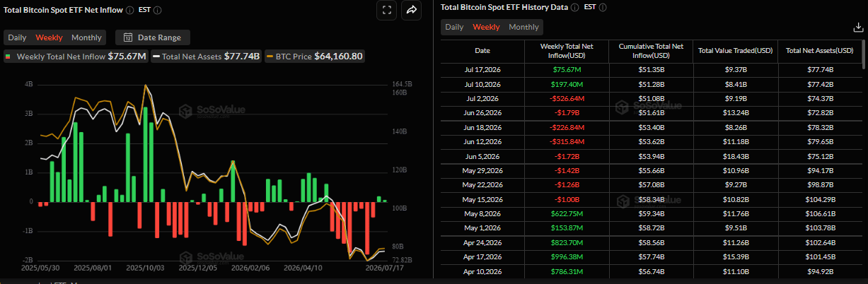
Task: Click the Date column header
Action: (482, 51)
